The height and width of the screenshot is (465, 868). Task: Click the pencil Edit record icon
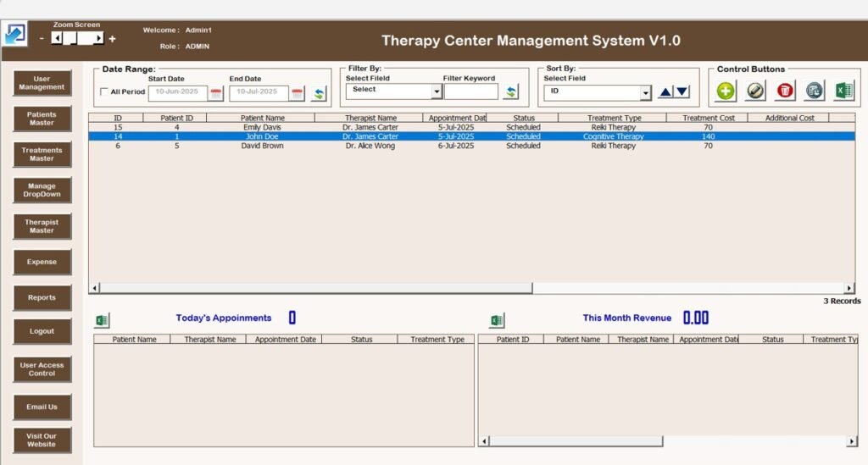click(756, 91)
